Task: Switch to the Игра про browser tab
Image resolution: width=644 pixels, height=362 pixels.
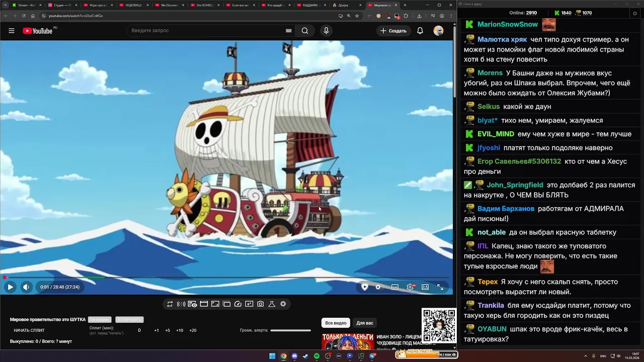Action: (x=98, y=5)
